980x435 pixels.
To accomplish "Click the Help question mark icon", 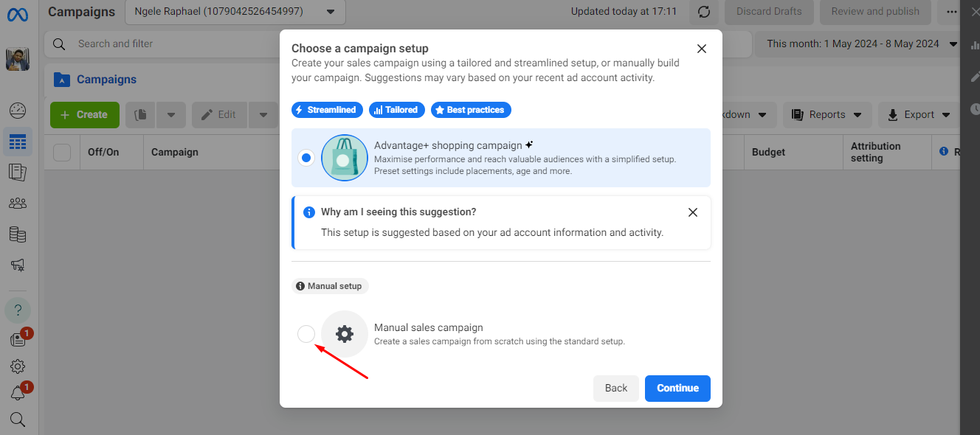I will [x=18, y=310].
